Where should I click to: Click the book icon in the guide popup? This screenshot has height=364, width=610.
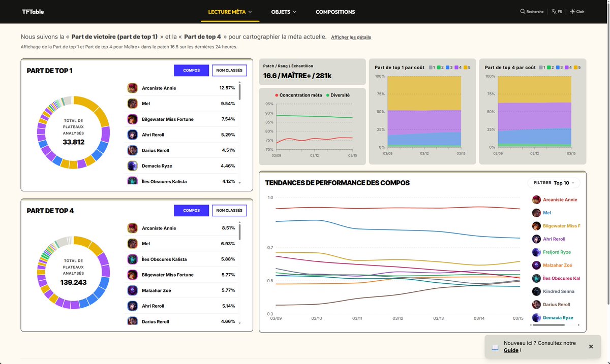(495, 348)
